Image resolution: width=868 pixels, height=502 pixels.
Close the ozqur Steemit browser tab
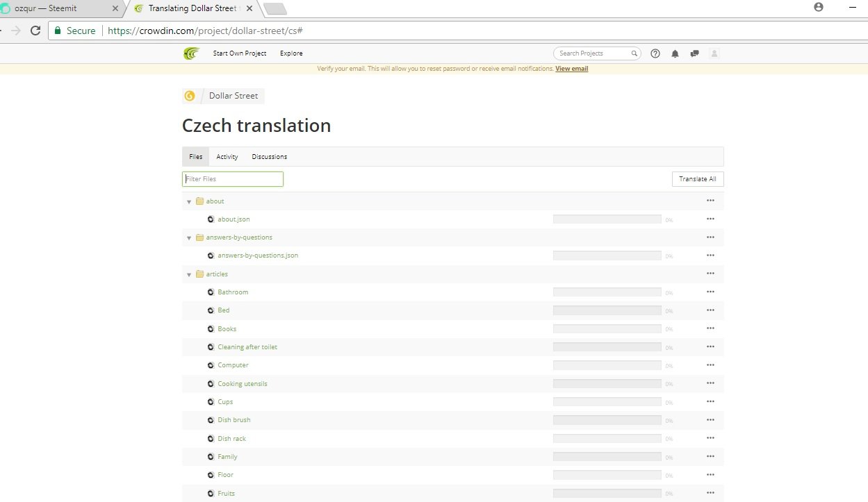(115, 9)
